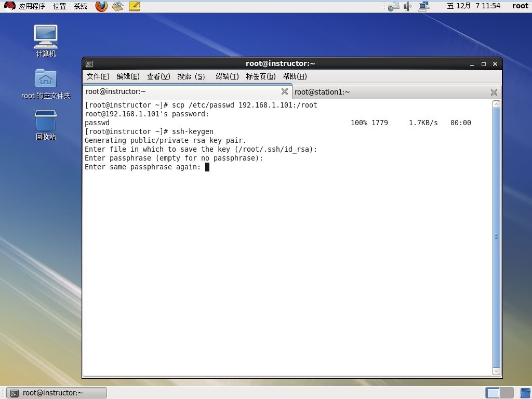Click "root@192.168.1.101's password:" line
This screenshot has height=399, width=532.
click(x=147, y=114)
